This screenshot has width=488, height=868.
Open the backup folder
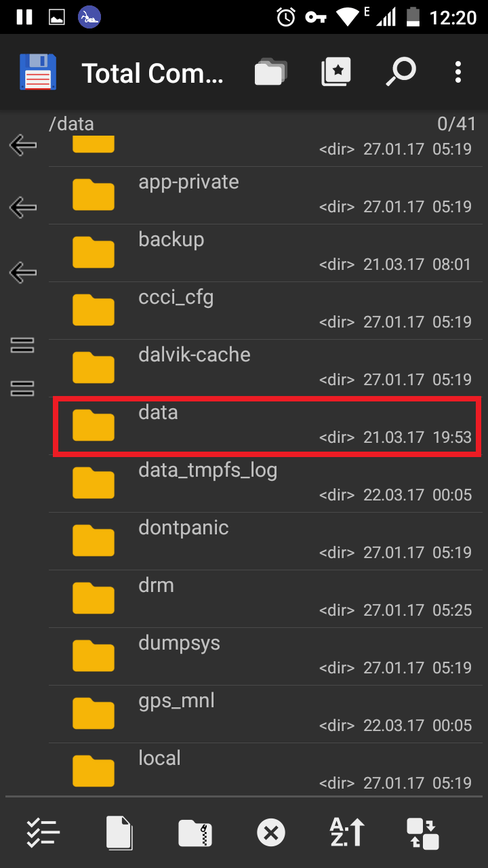(x=267, y=253)
